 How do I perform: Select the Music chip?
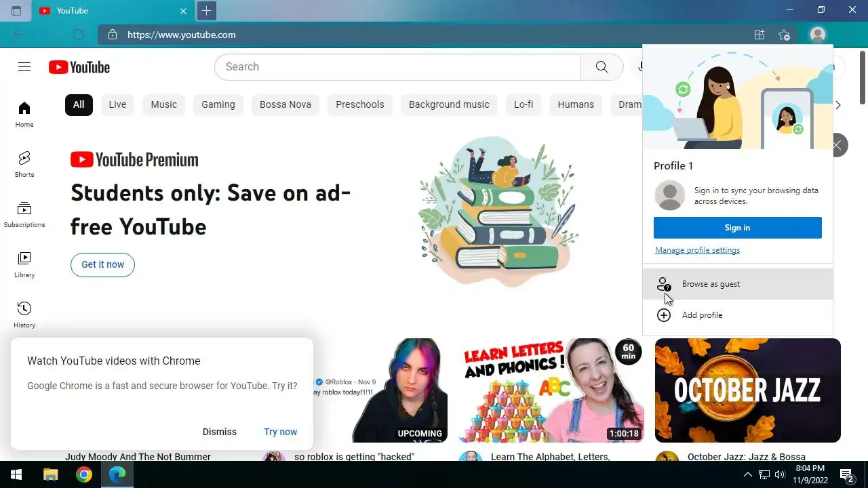pyautogui.click(x=163, y=104)
